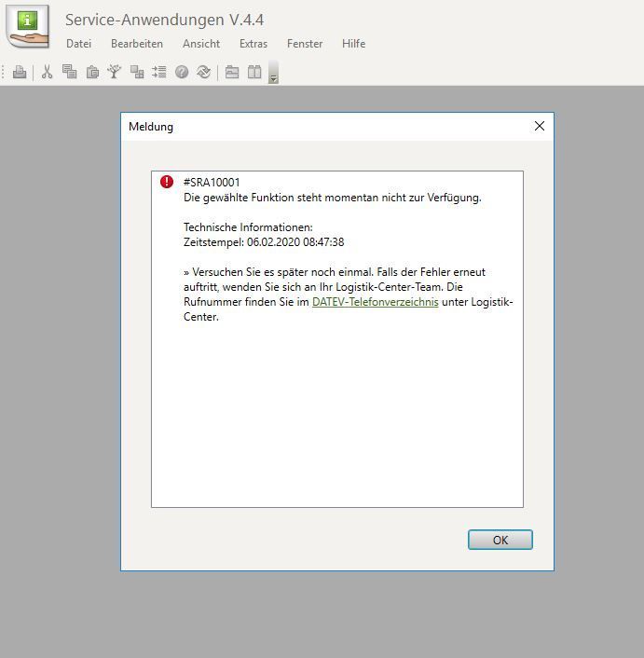Viewport: 644px width, 658px height.
Task: Click the question mark help icon
Action: 182,72
